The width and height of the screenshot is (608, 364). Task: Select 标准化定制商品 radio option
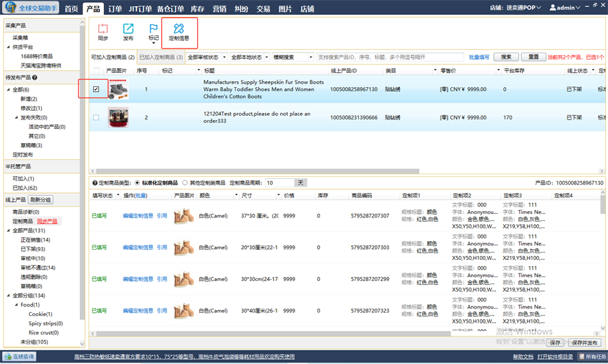(x=137, y=183)
